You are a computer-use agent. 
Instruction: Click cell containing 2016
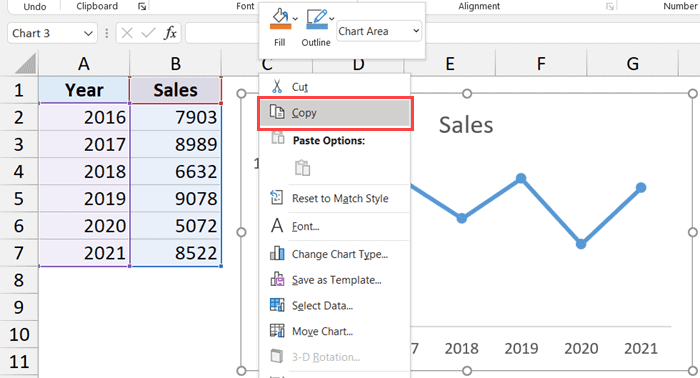point(84,117)
